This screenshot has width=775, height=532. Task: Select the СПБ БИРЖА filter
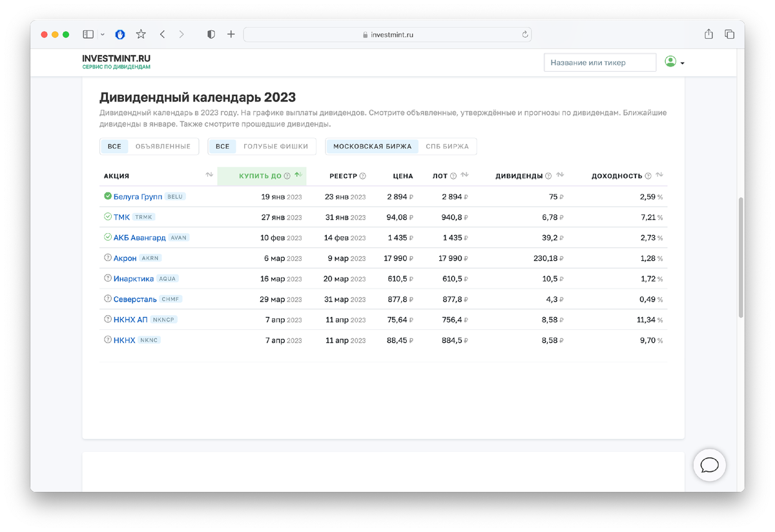coord(448,147)
